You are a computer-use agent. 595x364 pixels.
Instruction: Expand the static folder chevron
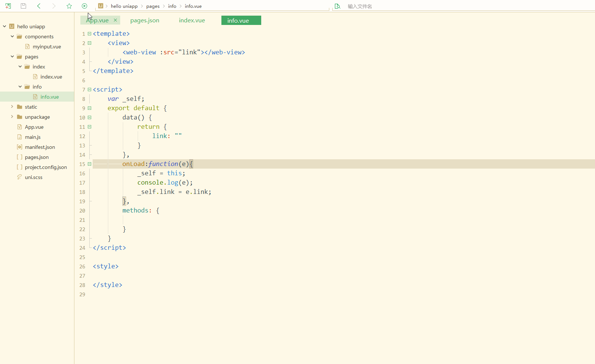tap(12, 107)
